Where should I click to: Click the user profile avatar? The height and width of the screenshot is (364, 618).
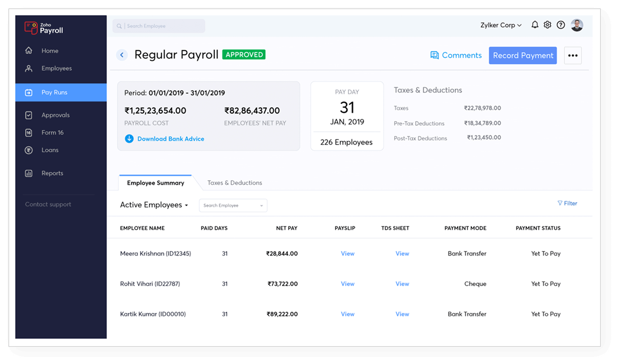577,25
